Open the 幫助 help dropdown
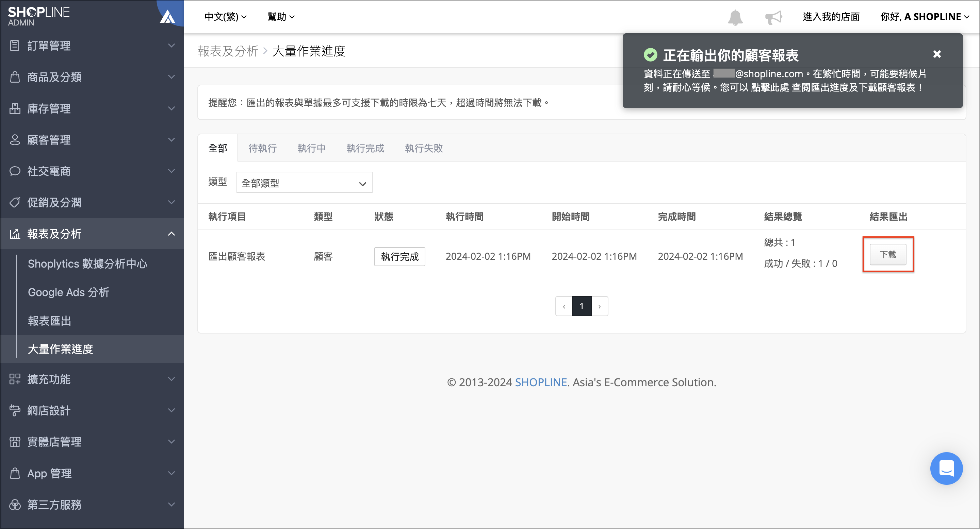This screenshot has width=980, height=529. [x=281, y=17]
